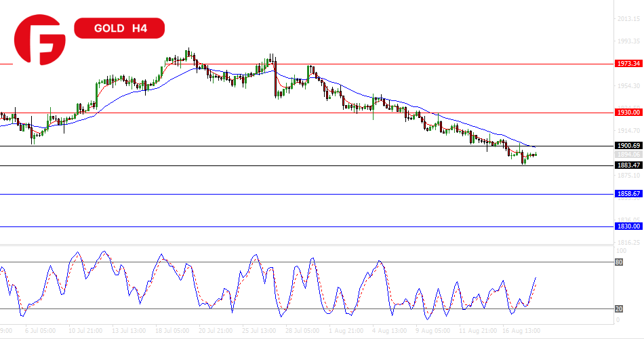
Task: Click the stochastic 80 level label
Action: [618, 262]
